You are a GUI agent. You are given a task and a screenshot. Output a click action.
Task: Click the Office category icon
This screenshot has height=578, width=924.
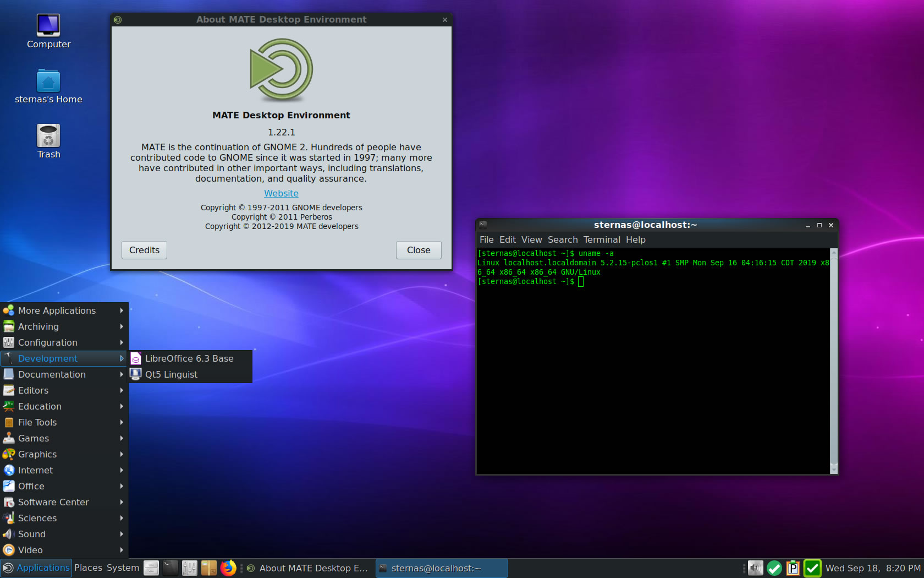[x=9, y=486]
